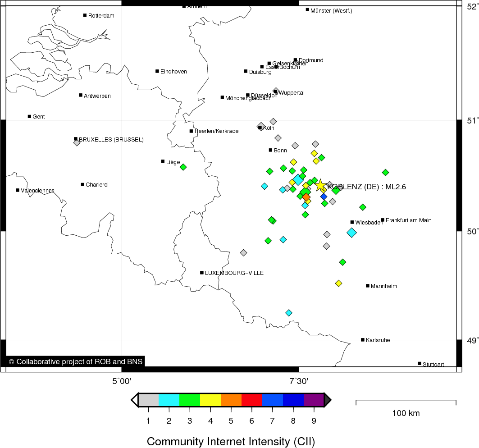479x448 pixels.
Task: Pick the purple intensity 9 swatch
Action: (x=314, y=400)
